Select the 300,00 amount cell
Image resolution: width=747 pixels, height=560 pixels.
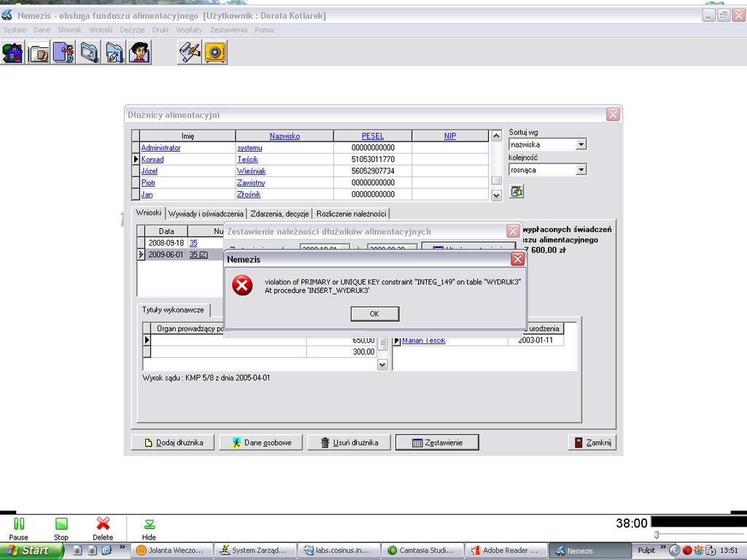(x=341, y=351)
